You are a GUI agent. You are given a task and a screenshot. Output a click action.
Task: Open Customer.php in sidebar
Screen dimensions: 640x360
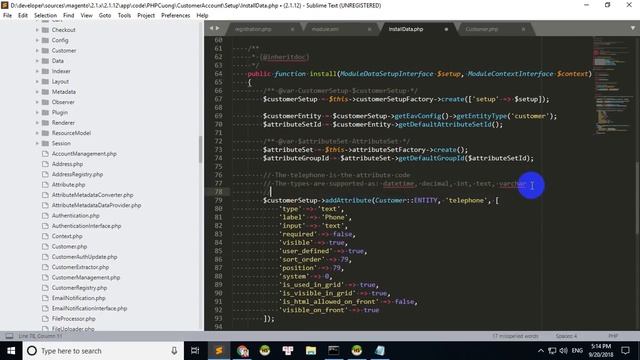click(69, 247)
